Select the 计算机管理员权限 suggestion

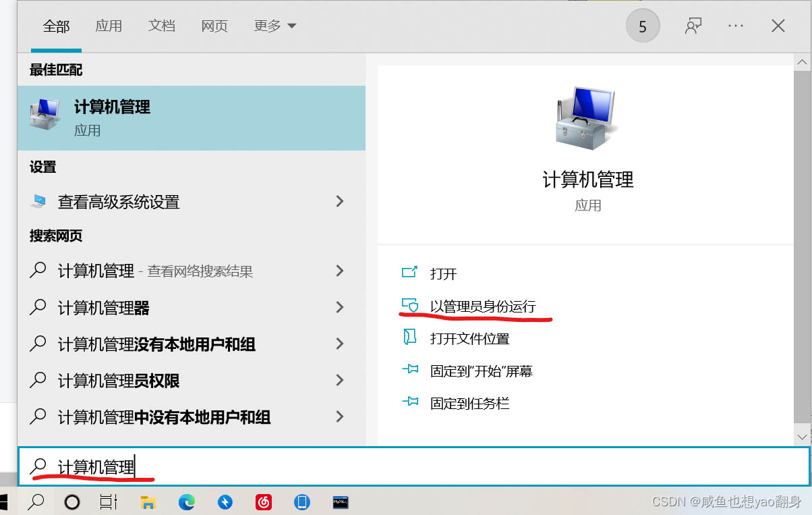pos(192,381)
